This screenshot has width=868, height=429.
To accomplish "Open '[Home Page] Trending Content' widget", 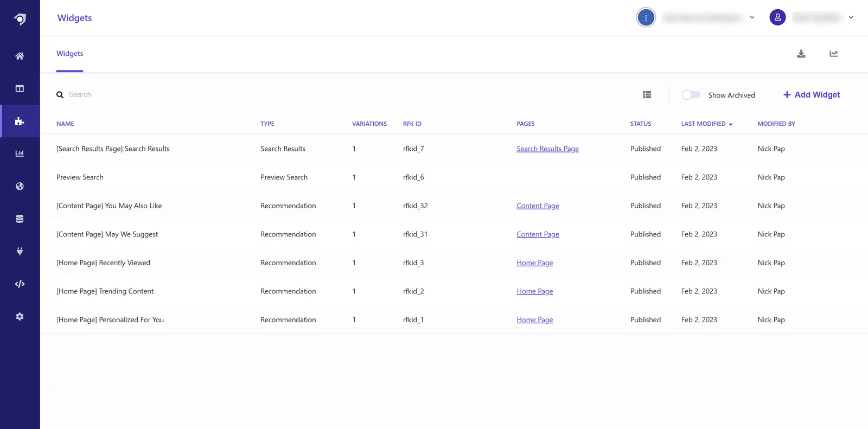I will click(105, 291).
